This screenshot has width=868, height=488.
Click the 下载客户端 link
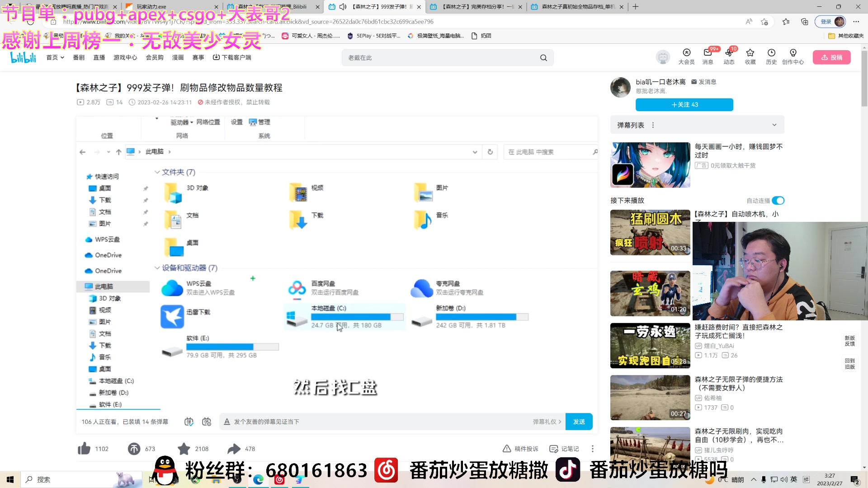click(x=232, y=57)
